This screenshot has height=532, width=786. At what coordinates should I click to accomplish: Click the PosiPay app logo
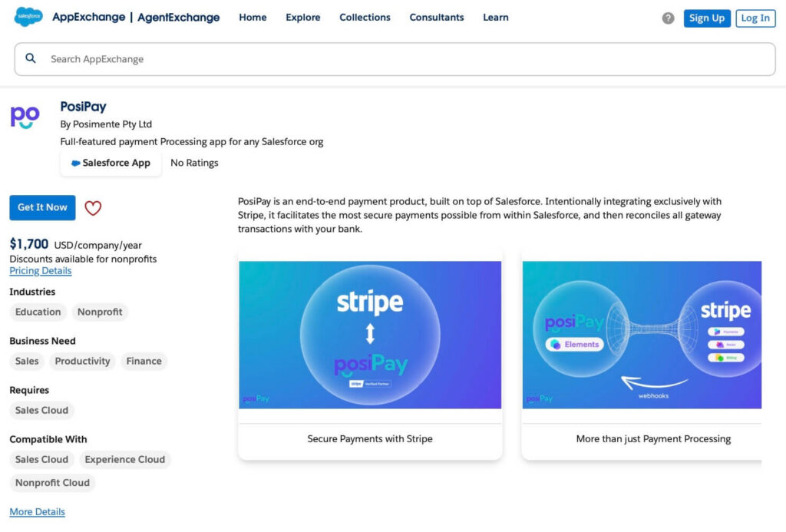pos(25,117)
